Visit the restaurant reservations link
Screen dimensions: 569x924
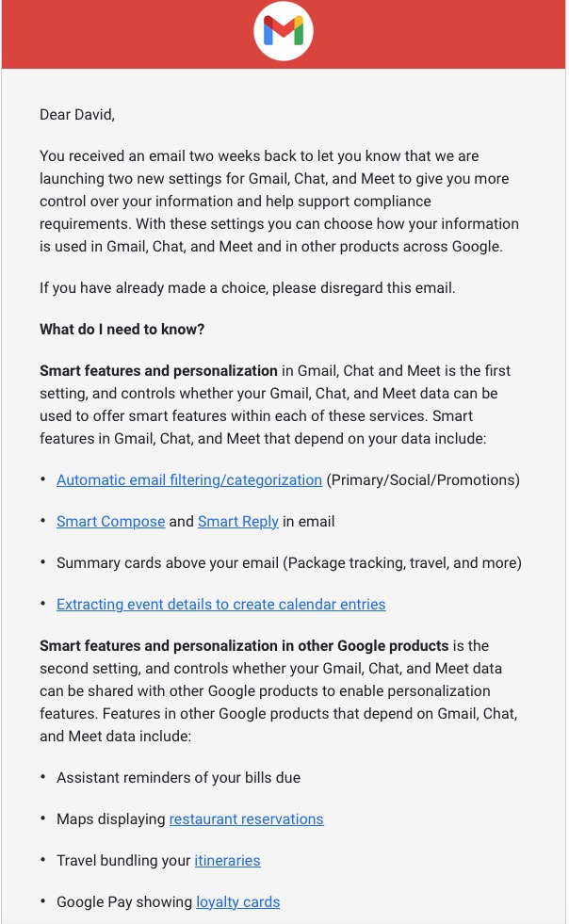247,819
